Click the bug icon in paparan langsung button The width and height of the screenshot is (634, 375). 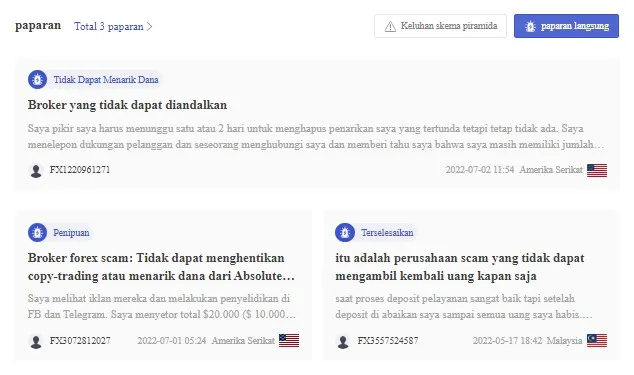(530, 26)
